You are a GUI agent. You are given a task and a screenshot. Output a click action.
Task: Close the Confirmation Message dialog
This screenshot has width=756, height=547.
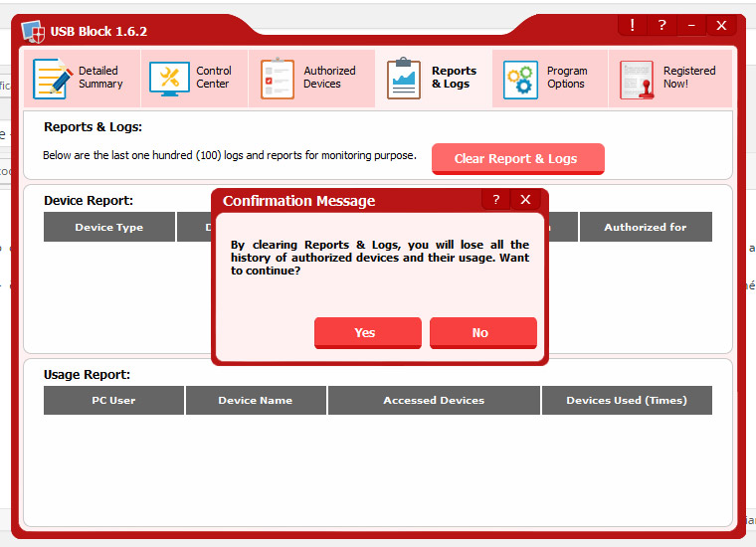point(526,200)
